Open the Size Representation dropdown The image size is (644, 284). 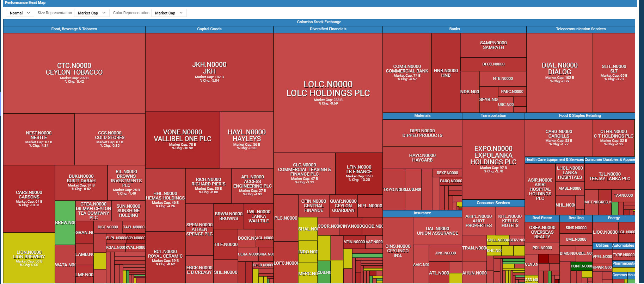[x=91, y=13]
